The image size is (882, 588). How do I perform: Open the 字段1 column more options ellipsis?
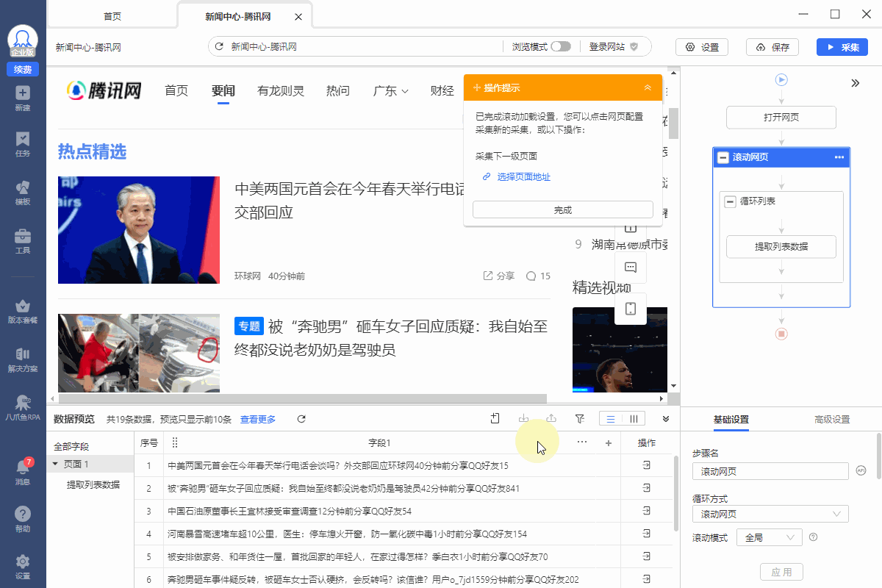click(583, 442)
